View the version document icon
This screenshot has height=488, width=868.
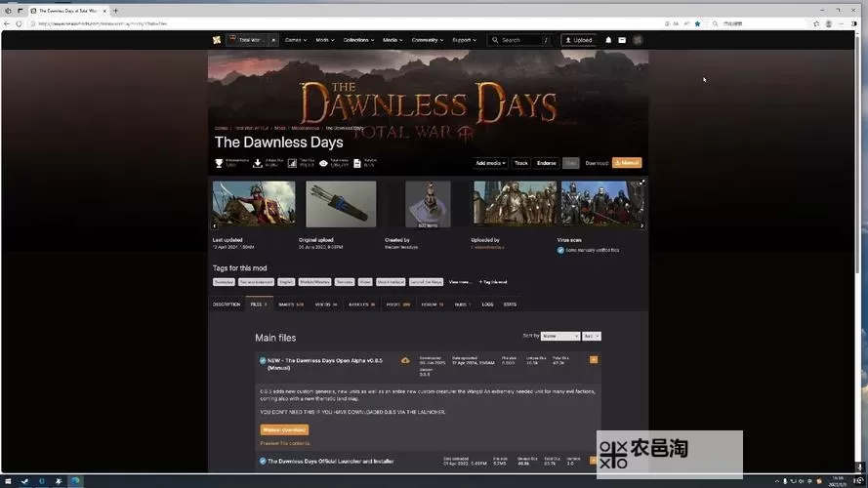(357, 163)
